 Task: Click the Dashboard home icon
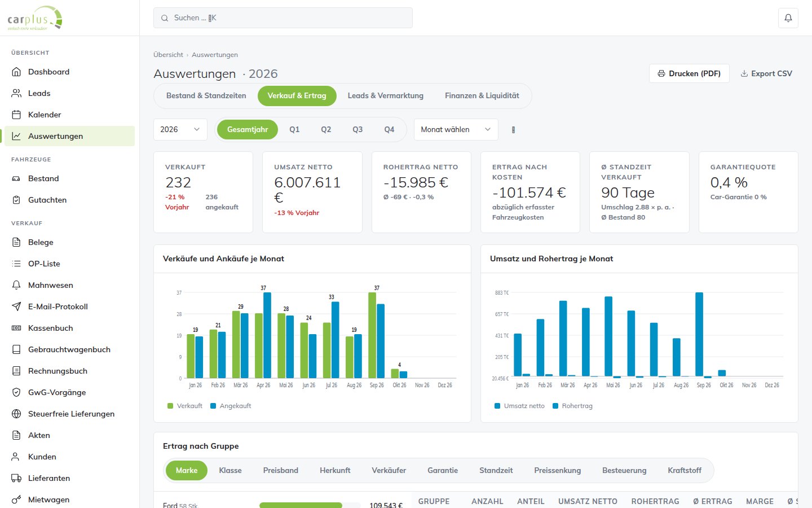coord(16,72)
